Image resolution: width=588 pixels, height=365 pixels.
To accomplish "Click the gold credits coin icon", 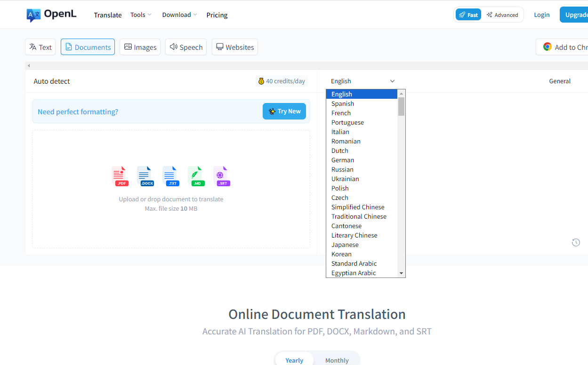I will pyautogui.click(x=261, y=81).
